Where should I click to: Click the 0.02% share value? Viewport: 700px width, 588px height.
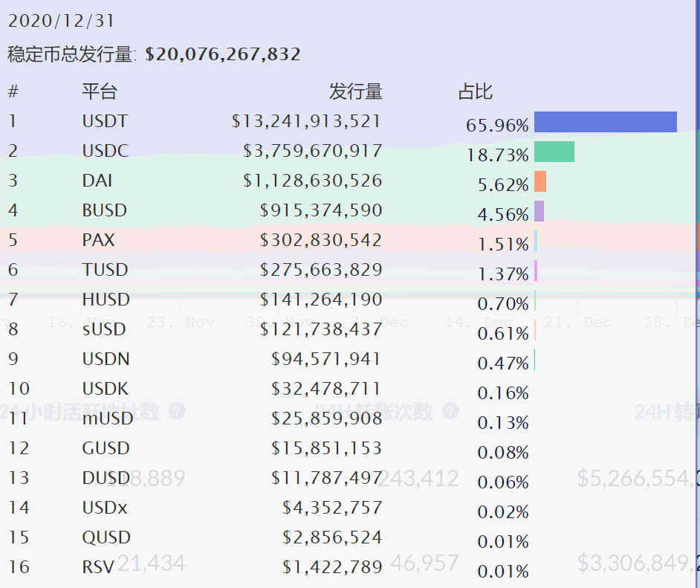(503, 512)
